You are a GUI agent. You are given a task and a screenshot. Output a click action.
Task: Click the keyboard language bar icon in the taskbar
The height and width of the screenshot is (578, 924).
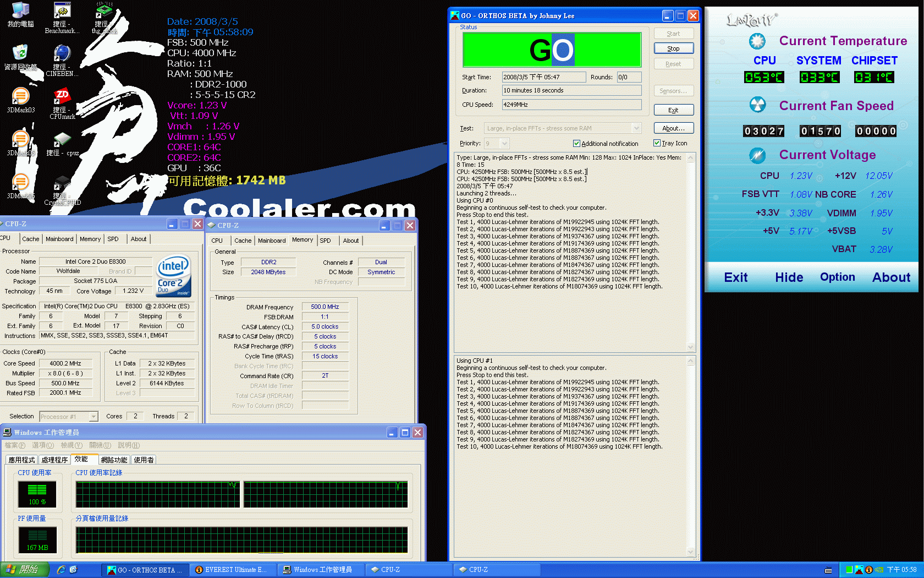828,570
